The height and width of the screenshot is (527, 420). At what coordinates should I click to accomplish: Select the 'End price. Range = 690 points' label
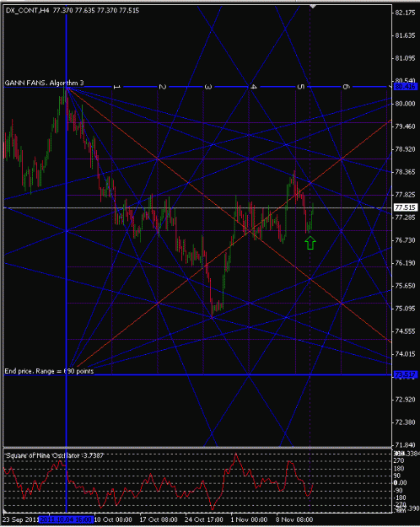(x=49, y=371)
